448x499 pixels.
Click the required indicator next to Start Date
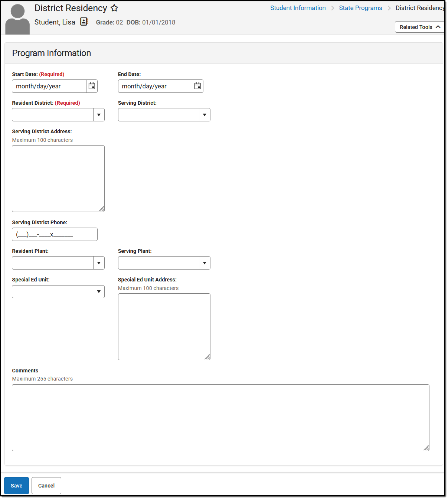coord(52,74)
